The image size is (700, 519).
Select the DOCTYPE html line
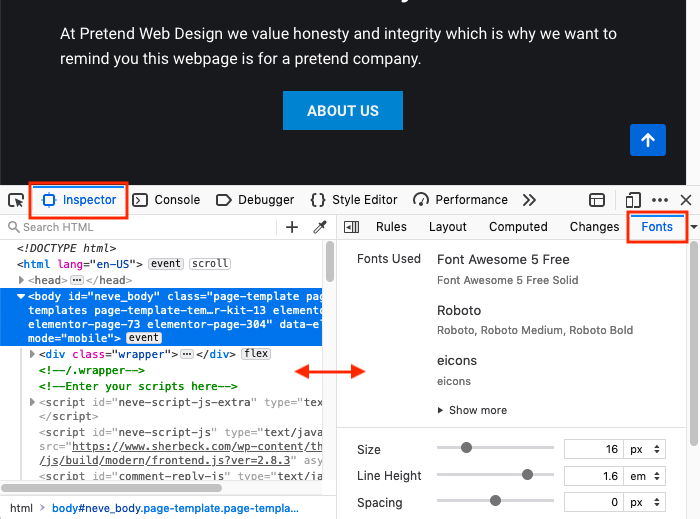pyautogui.click(x=67, y=248)
